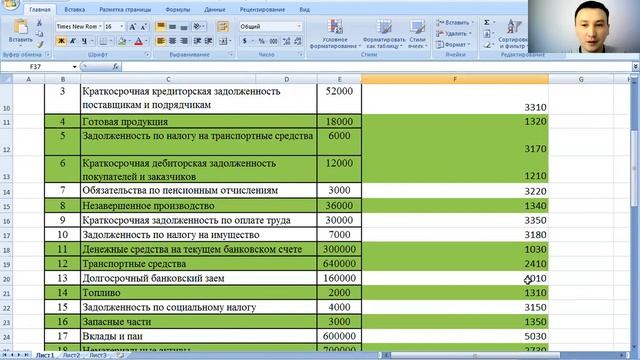Click the AutoSum sigma icon
Image resolution: width=640 pixels, height=360 pixels.
pos(487,22)
